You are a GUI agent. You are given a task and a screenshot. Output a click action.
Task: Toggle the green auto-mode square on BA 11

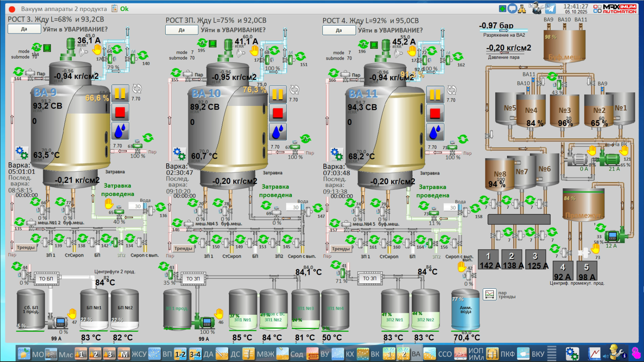point(374,45)
